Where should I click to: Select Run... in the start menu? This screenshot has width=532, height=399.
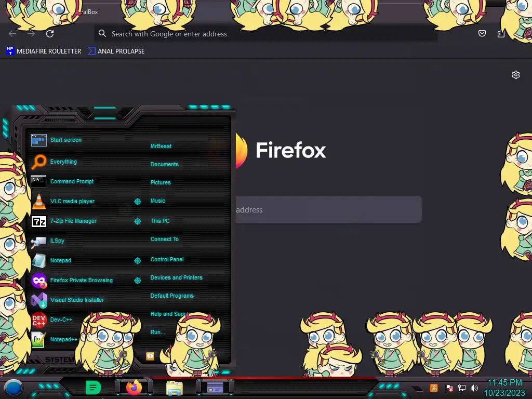[x=158, y=332]
